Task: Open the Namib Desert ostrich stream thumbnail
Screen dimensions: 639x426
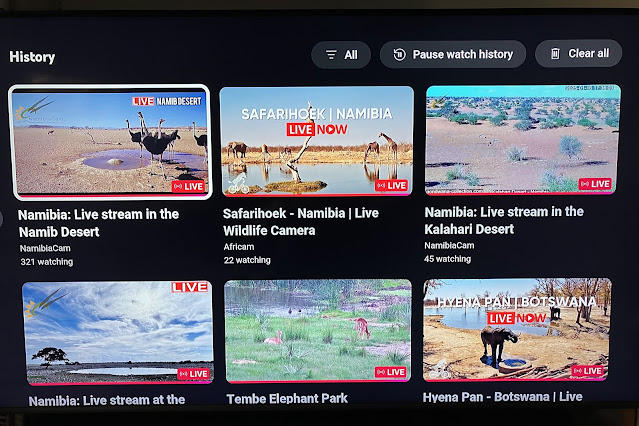Action: (110, 142)
